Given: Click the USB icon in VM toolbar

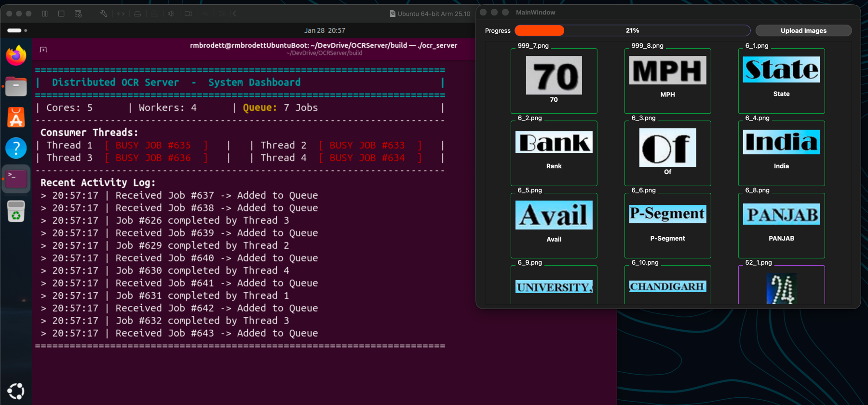Looking at the screenshot, I should click(x=205, y=13).
